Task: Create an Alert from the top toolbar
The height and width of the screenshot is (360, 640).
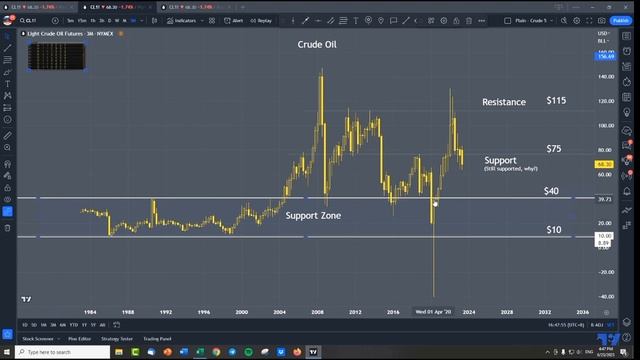Action: pyautogui.click(x=234, y=21)
